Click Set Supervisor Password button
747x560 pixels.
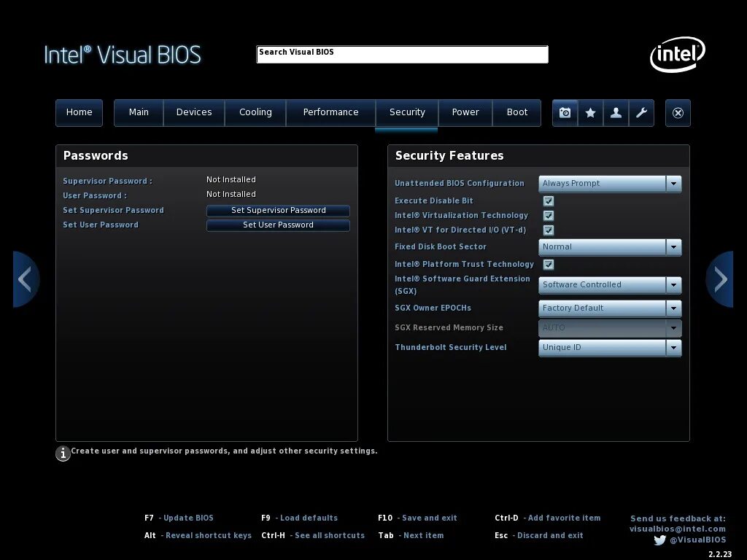(x=278, y=211)
